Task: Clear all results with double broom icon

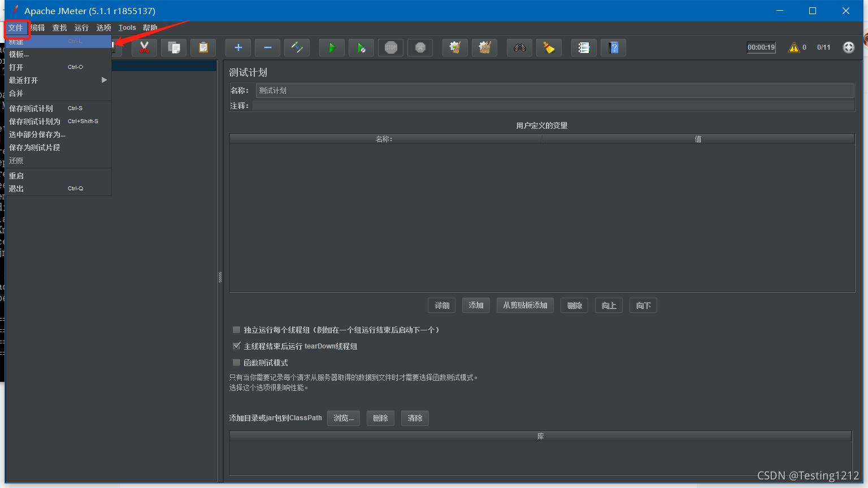Action: 485,47
